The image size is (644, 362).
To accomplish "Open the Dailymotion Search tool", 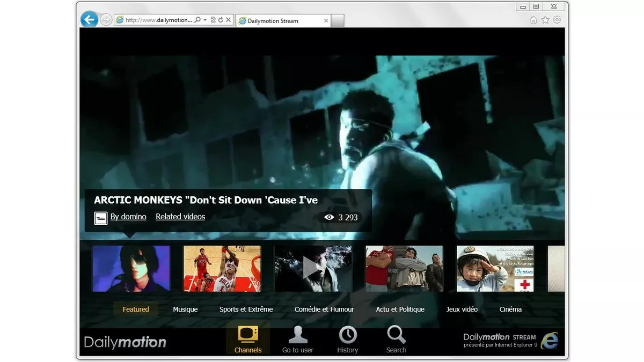I will point(396,339).
